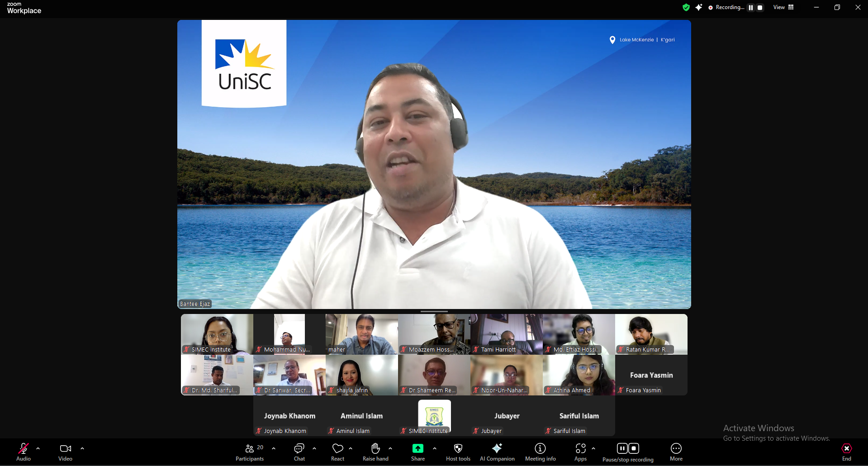Screen dimensions: 868x466
Task: Expand the audio options arrow
Action: click(x=38, y=448)
